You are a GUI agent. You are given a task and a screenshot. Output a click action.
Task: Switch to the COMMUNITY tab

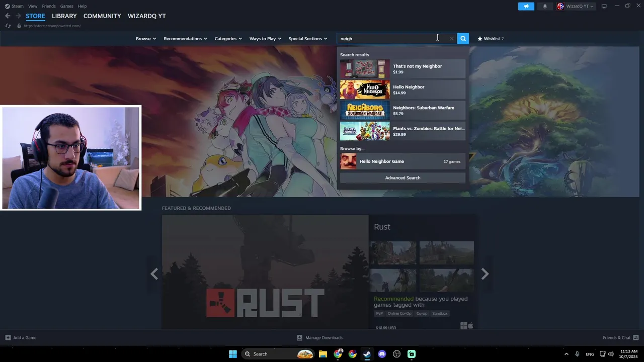click(x=102, y=16)
